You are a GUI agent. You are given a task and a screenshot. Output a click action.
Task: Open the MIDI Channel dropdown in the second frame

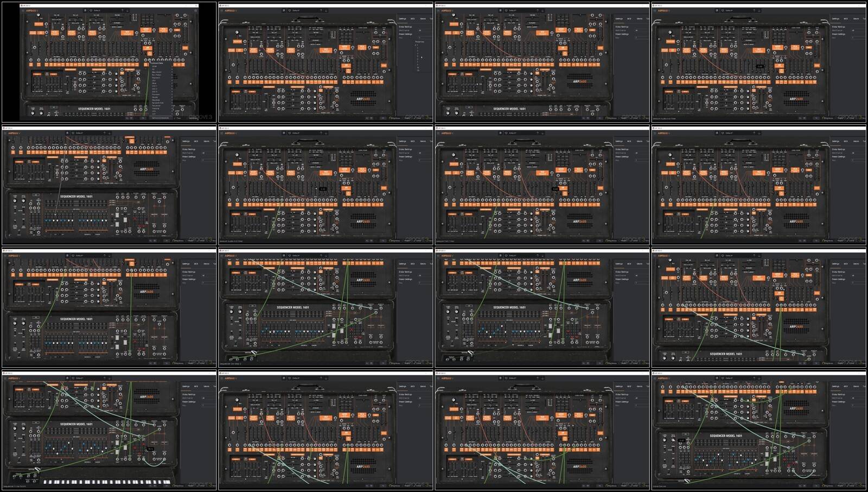419,30
